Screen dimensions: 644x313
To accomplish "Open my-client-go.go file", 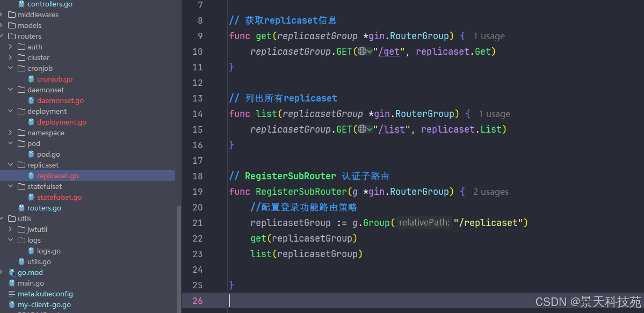I will [44, 305].
